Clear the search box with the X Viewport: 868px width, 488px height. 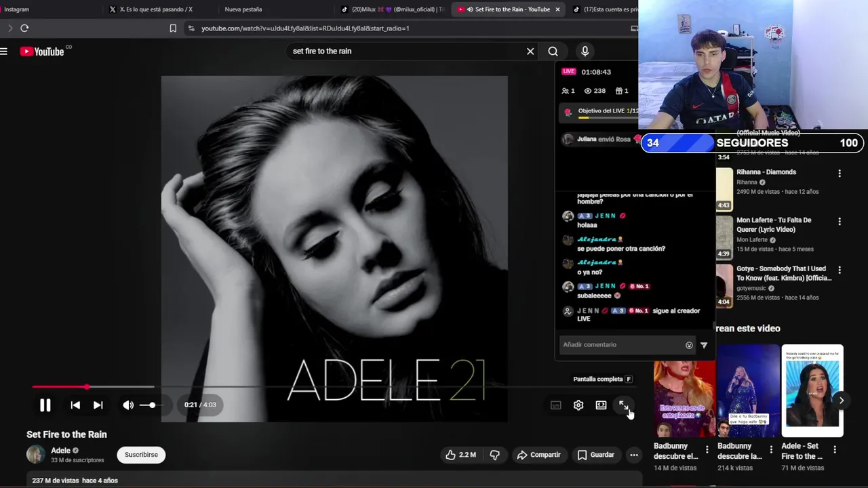[x=530, y=52]
